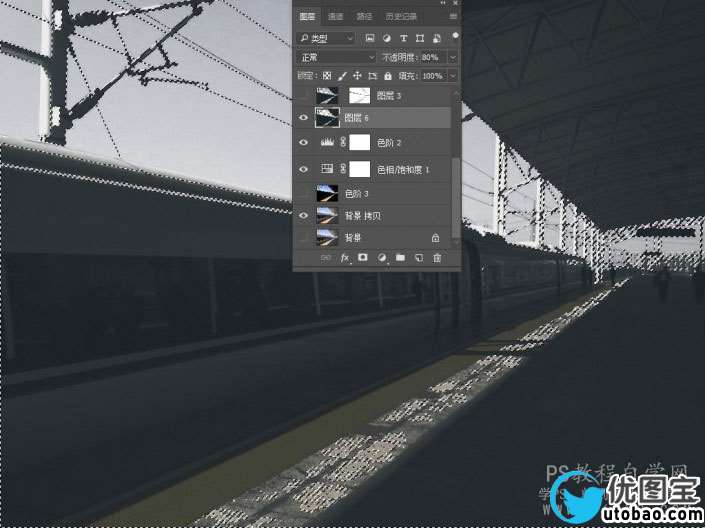The height and width of the screenshot is (528, 705).
Task: Select layer name 背景 拷贝
Action: point(362,215)
